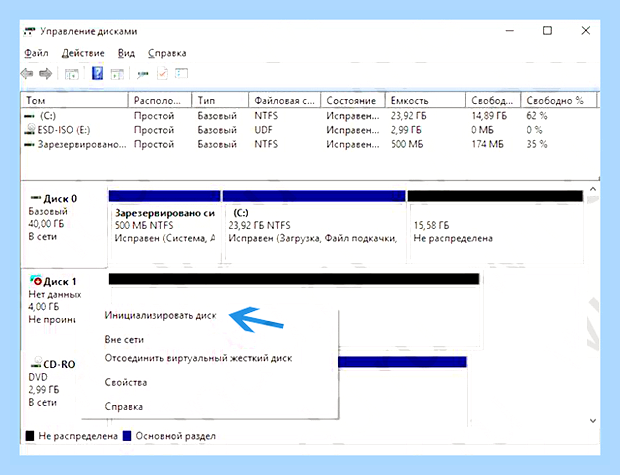Open the Файл menu
This screenshot has width=620, height=475.
coord(36,53)
